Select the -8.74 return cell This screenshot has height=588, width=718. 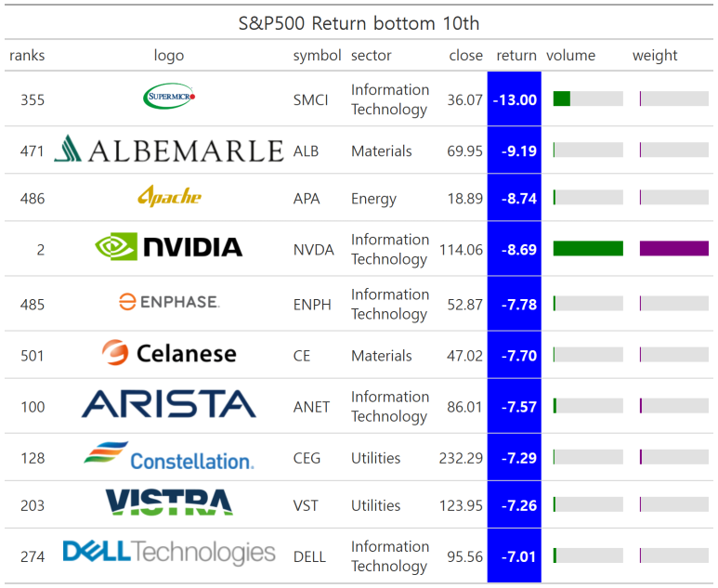[515, 198]
